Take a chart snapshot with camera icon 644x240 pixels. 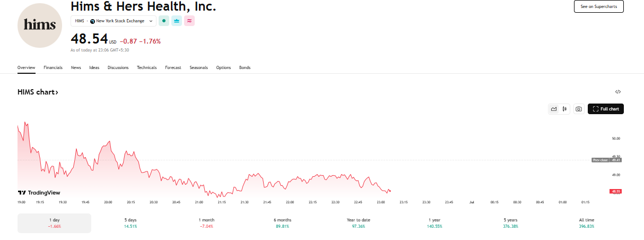579,109
